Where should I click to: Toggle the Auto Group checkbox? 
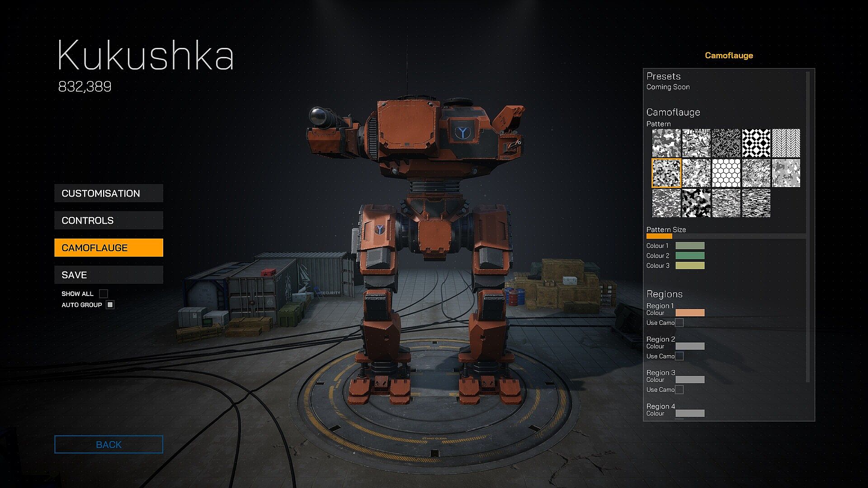[110, 305]
